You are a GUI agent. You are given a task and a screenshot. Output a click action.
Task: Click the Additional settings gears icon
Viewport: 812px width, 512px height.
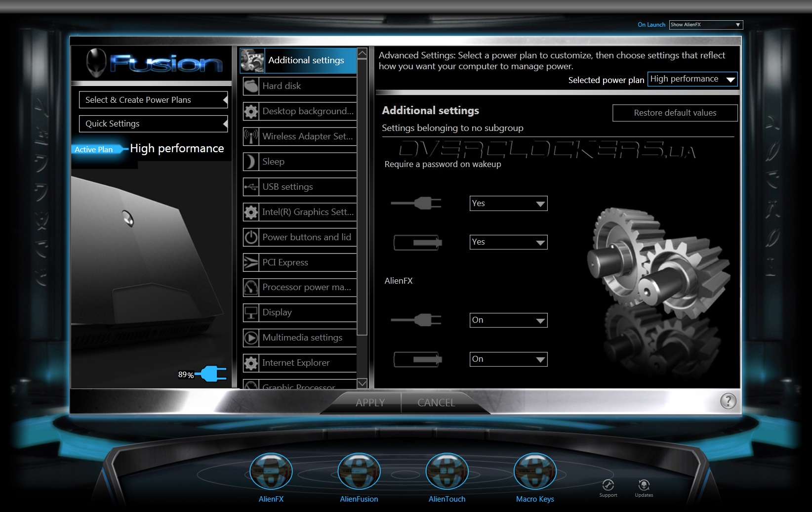click(x=252, y=60)
